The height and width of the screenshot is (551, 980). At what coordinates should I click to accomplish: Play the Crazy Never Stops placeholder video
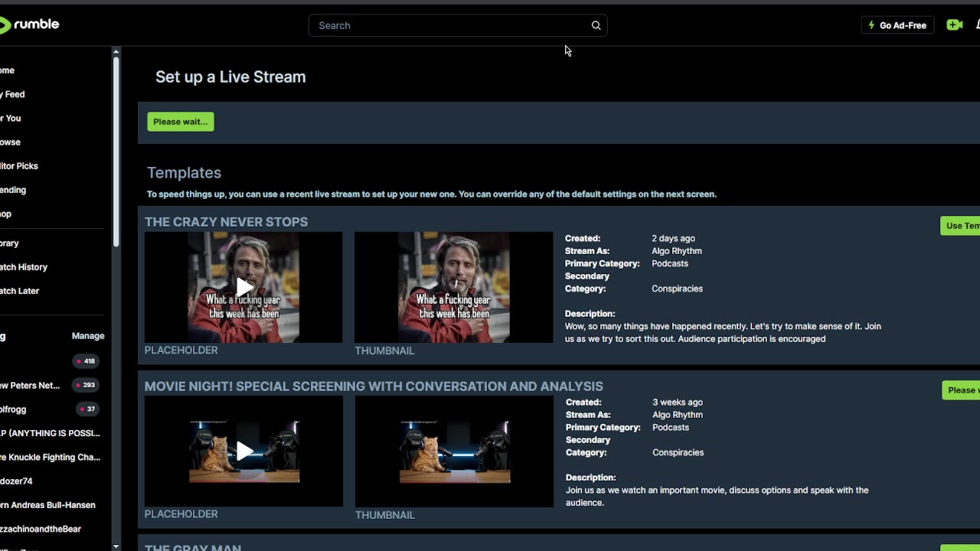[243, 288]
